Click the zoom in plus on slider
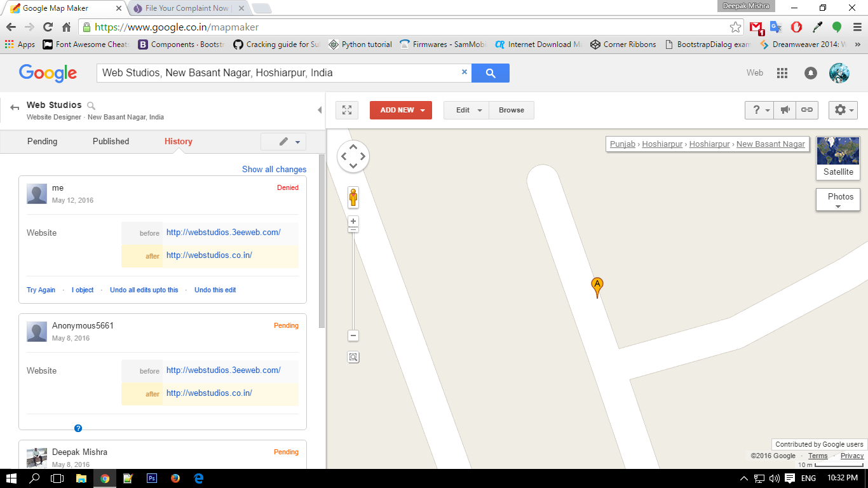Image resolution: width=868 pixels, height=488 pixels. coord(353,222)
